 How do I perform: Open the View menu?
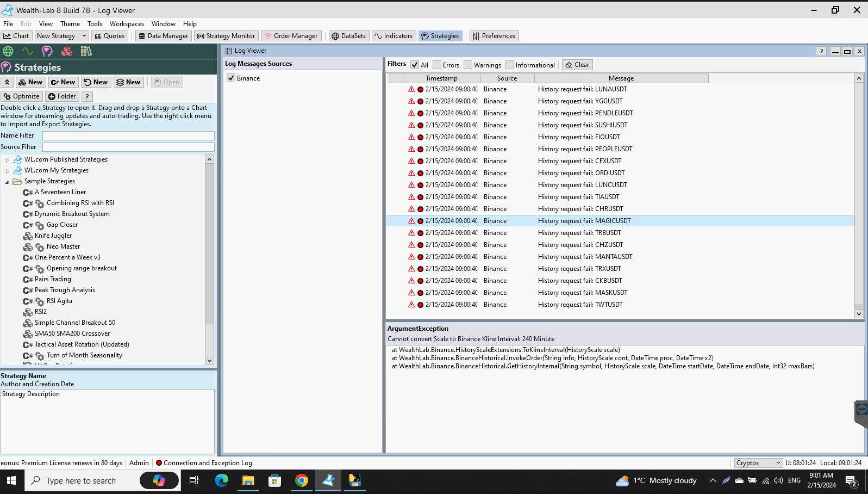[46, 24]
